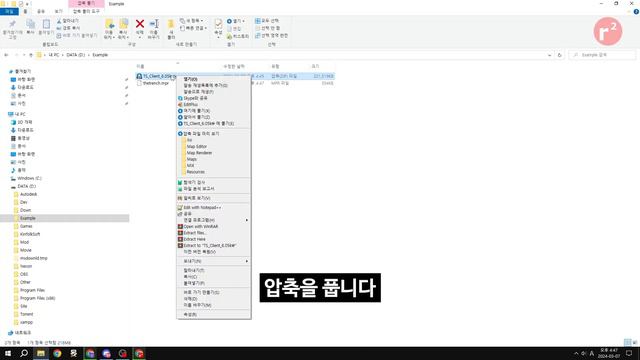The image size is (640, 360).
Task: Click Invert selection in the ribbon
Action: tap(271, 36)
